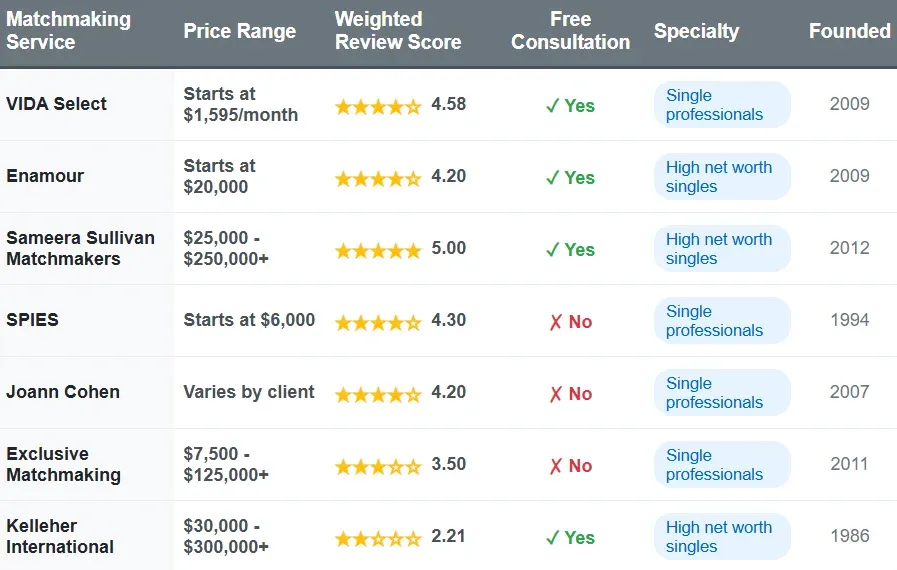Viewport: 897px width, 570px height.
Task: Click the green Yes for Kelleher International
Action: tap(570, 538)
